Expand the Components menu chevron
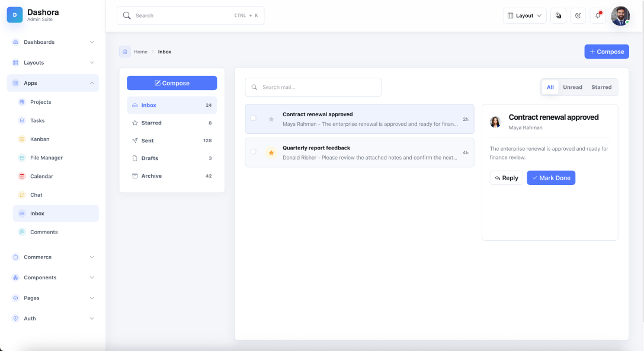 click(92, 277)
